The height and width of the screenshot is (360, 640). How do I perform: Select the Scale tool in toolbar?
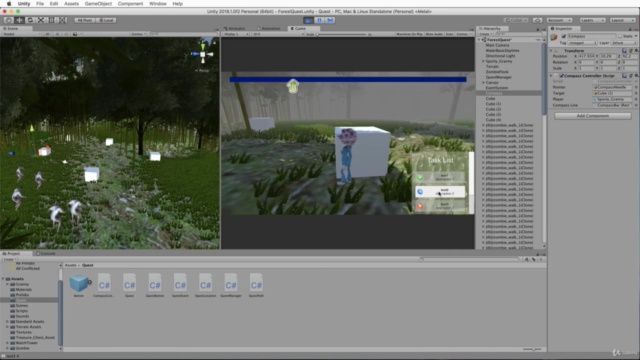[x=41, y=20]
